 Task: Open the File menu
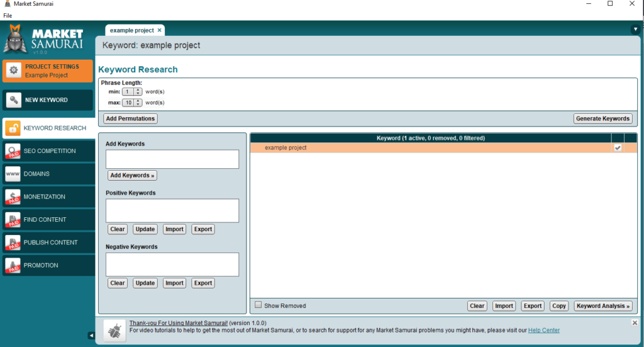(8, 16)
